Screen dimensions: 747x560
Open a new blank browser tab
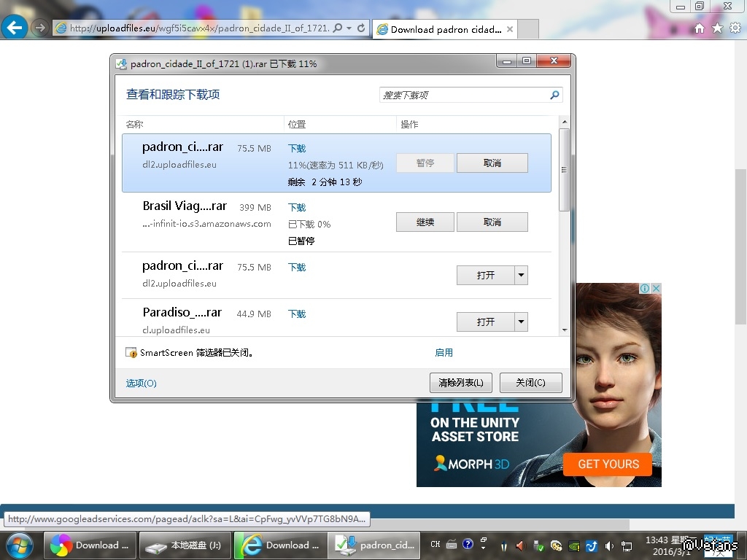[x=528, y=29]
